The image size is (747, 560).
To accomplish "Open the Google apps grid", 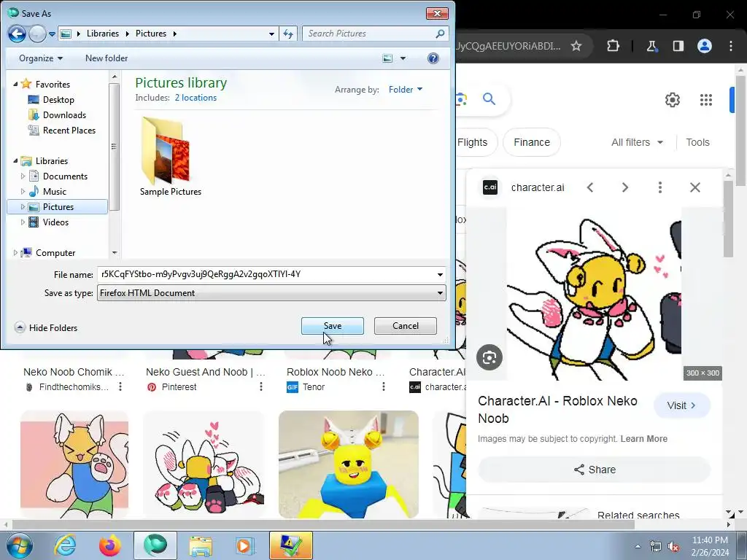I will [x=706, y=99].
